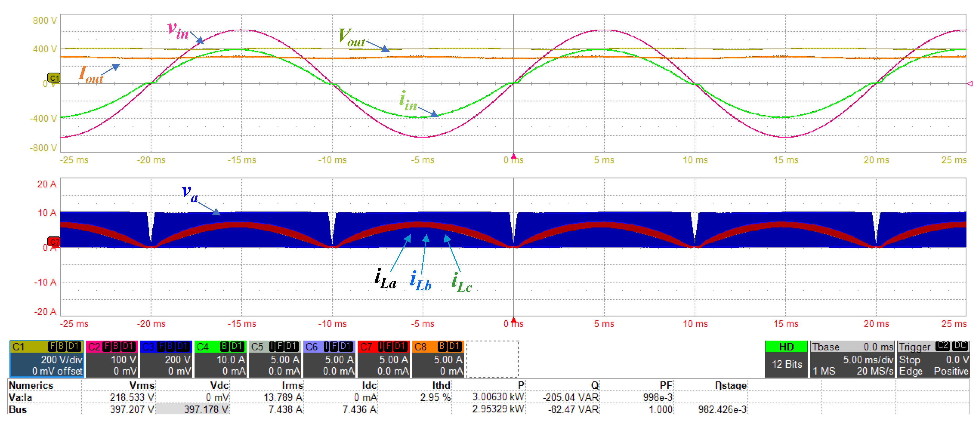
Task: Click the orange C8 channel descriptor
Action: (438, 358)
